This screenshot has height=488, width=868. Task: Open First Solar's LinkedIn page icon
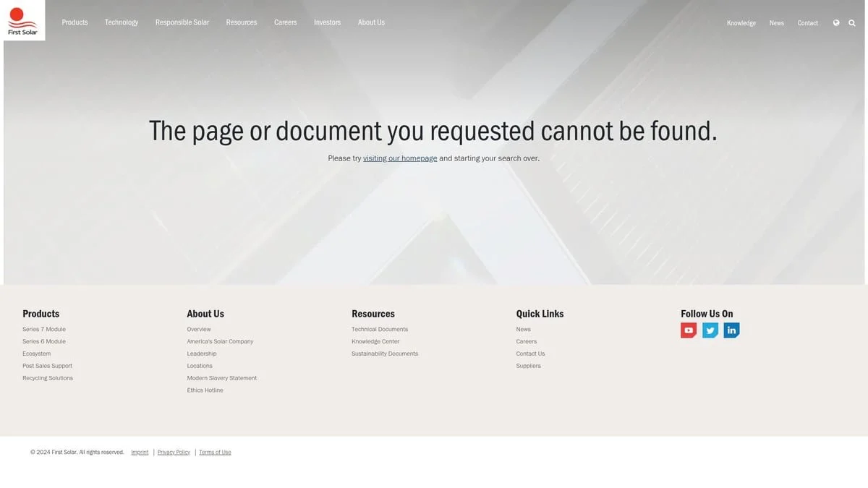point(731,330)
